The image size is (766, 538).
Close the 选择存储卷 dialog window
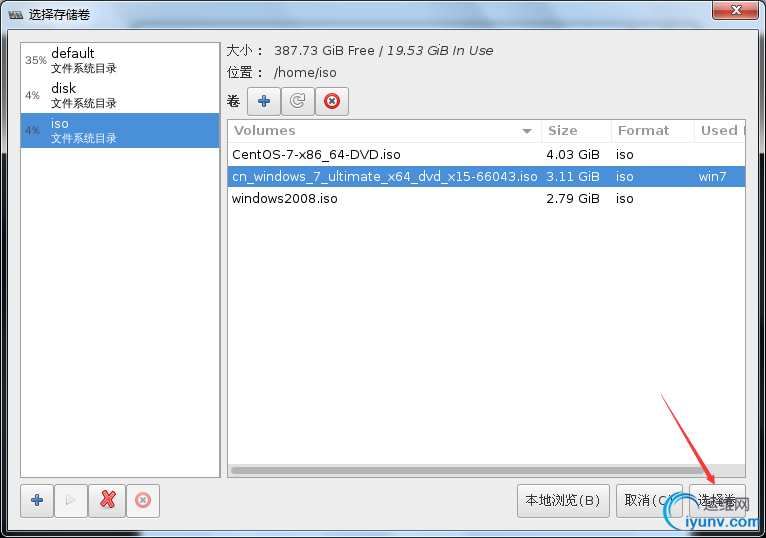coord(736,10)
